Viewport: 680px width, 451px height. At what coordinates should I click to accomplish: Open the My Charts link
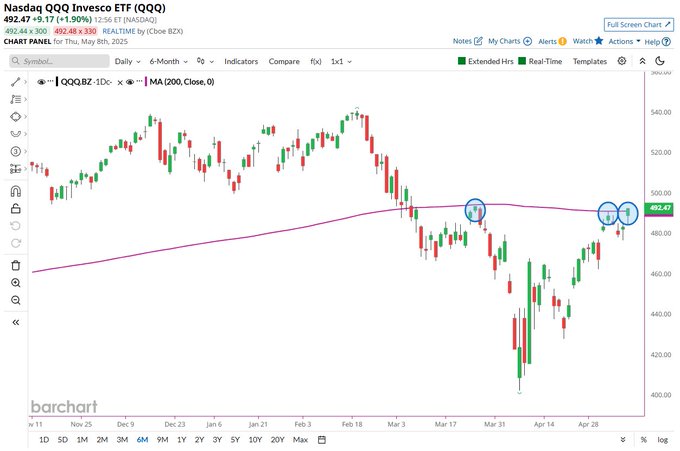point(509,42)
